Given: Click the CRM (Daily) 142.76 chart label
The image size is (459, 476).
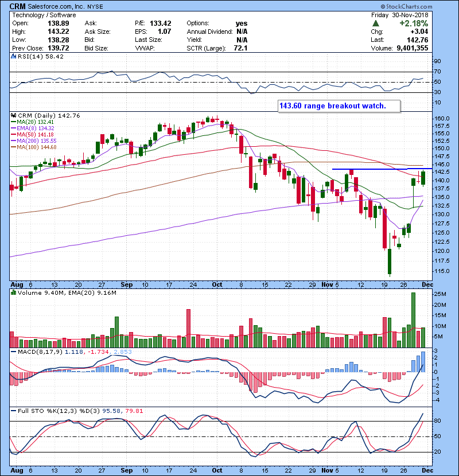Looking at the screenshot, I should click(x=49, y=116).
